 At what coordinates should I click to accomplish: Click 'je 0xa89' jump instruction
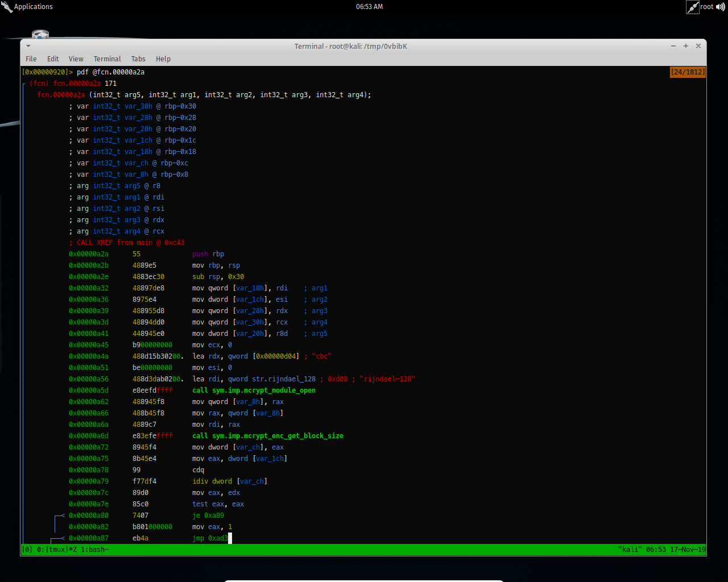coord(208,516)
